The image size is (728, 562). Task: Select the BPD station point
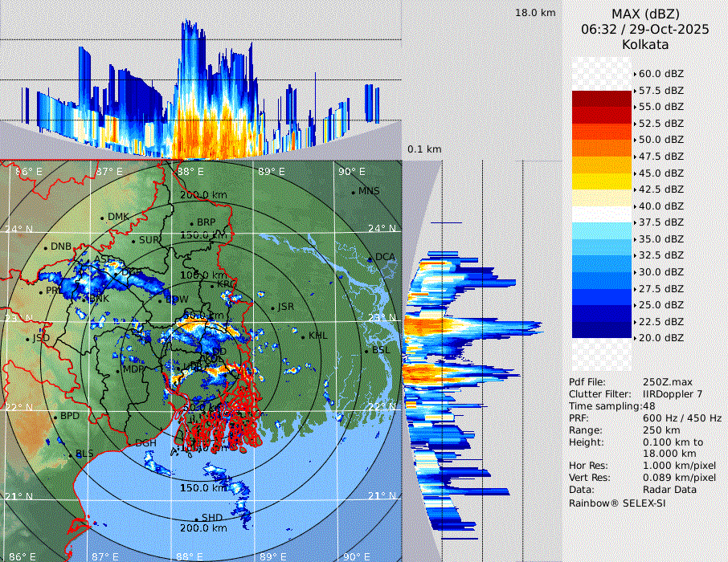[x=55, y=417]
